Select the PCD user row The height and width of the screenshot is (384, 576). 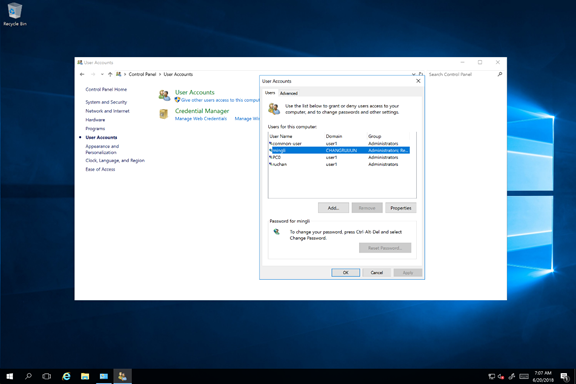point(339,157)
